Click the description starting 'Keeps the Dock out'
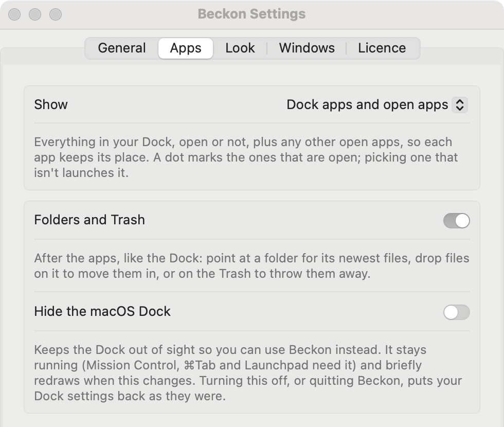The width and height of the screenshot is (504, 427). [x=248, y=372]
